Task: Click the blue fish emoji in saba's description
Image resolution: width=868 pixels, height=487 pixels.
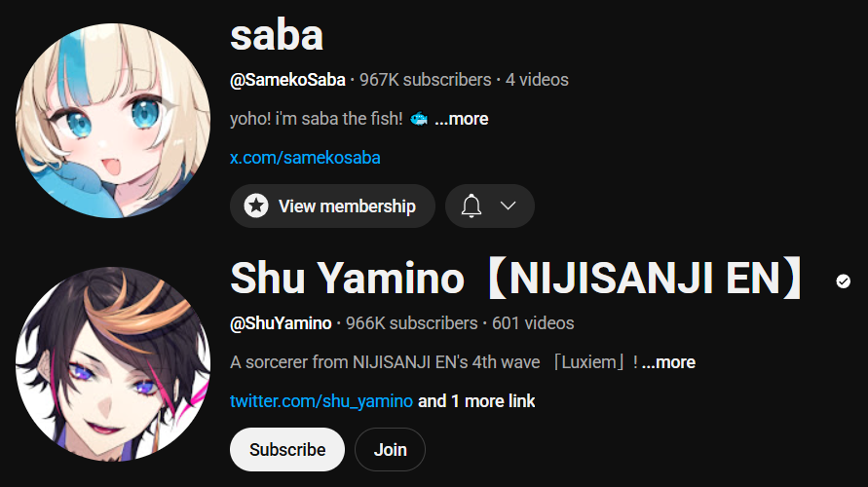Action: click(419, 119)
